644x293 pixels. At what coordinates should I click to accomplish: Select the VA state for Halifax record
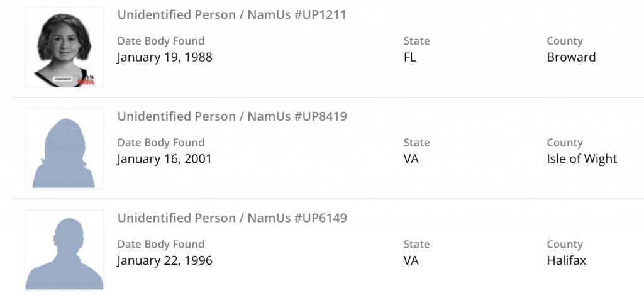coord(411,260)
